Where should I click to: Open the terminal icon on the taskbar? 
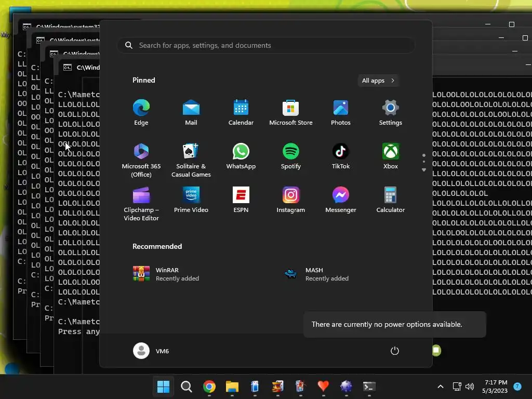click(369, 387)
